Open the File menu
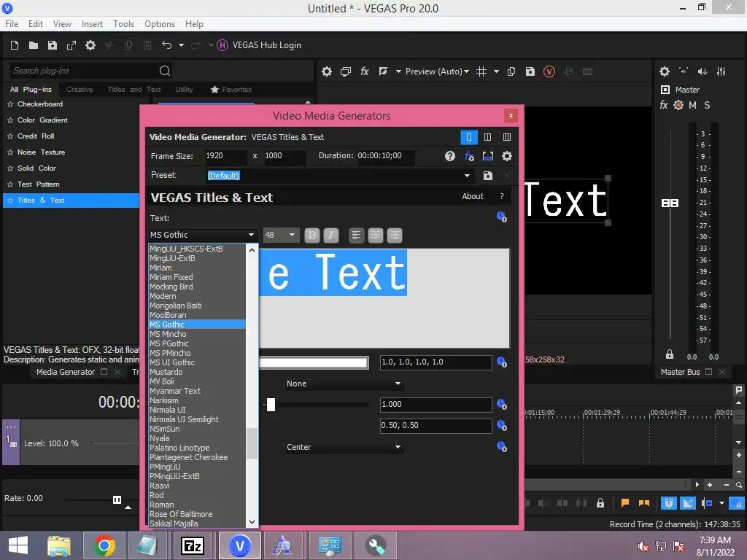Screen dimensions: 747x560 12,24
